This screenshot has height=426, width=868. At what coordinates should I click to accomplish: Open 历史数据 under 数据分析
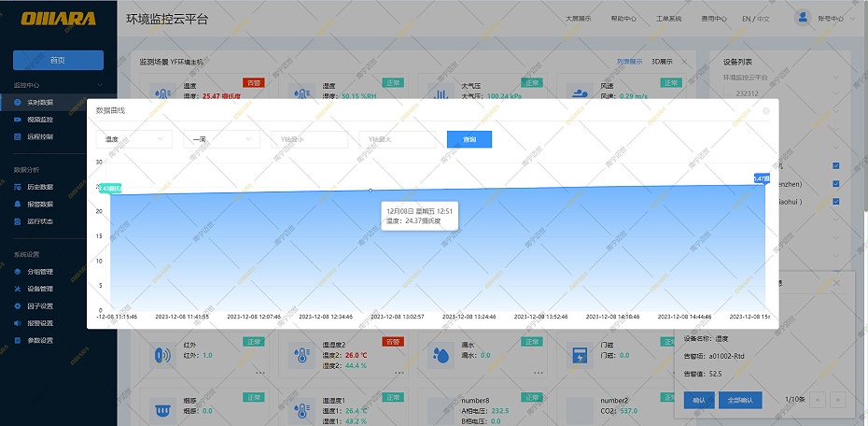coord(39,187)
